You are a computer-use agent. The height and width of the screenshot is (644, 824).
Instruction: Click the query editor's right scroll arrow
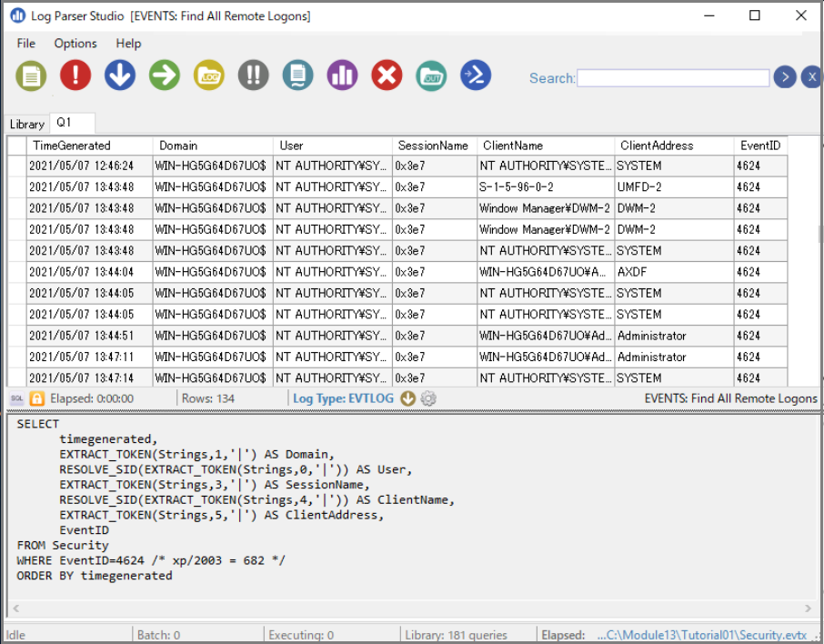coord(808,609)
